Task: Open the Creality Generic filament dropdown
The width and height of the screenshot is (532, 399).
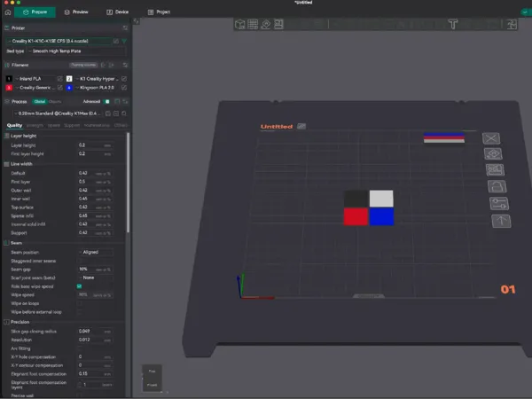Action: [x=35, y=88]
